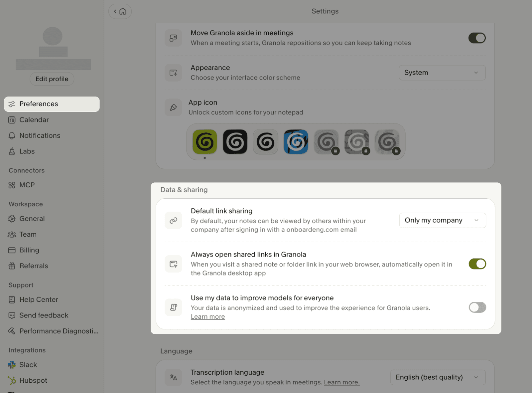Open the Learn more link for transcription language
Image resolution: width=532 pixels, height=393 pixels.
(x=342, y=382)
